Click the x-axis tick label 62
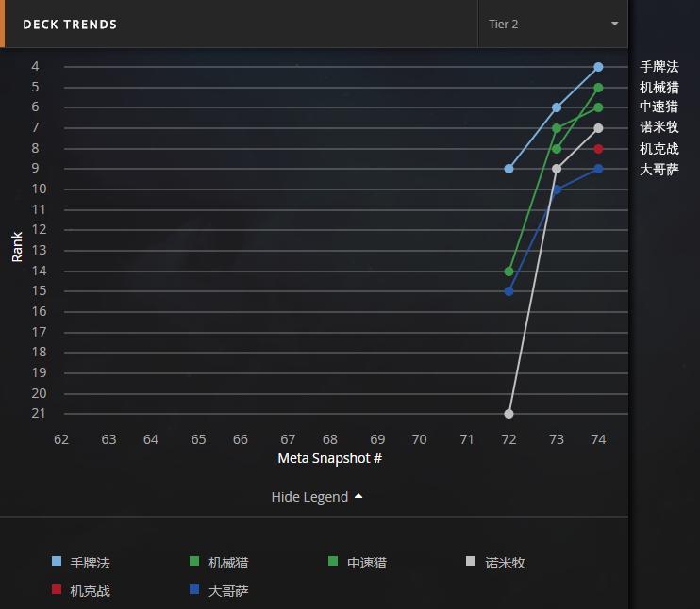Image resolution: width=700 pixels, height=609 pixels. 61,439
